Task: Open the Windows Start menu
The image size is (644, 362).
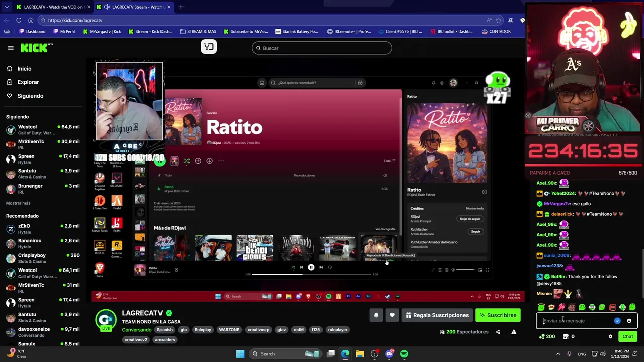Action: [240, 354]
